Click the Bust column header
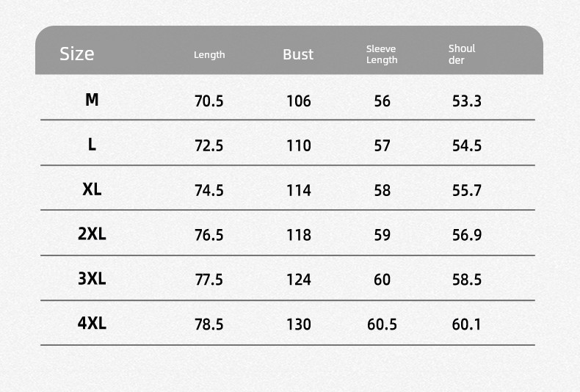Image resolution: width=580 pixels, height=392 pixels. point(298,54)
